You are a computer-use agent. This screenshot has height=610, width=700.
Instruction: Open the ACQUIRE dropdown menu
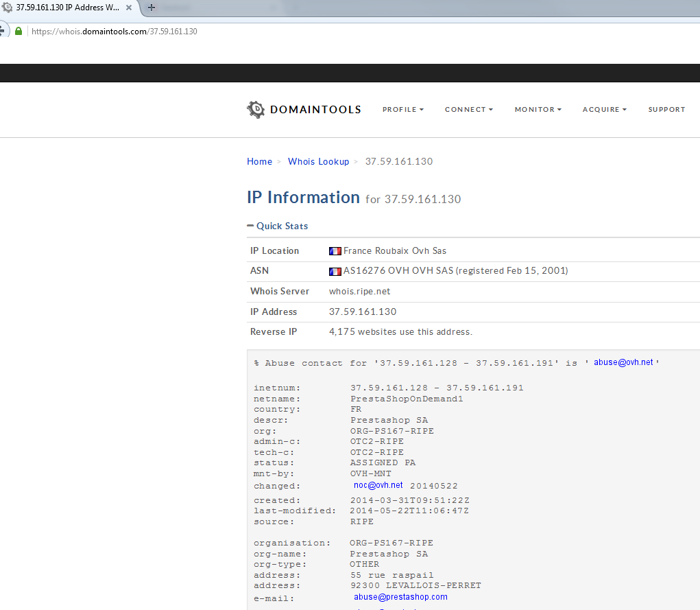point(605,110)
